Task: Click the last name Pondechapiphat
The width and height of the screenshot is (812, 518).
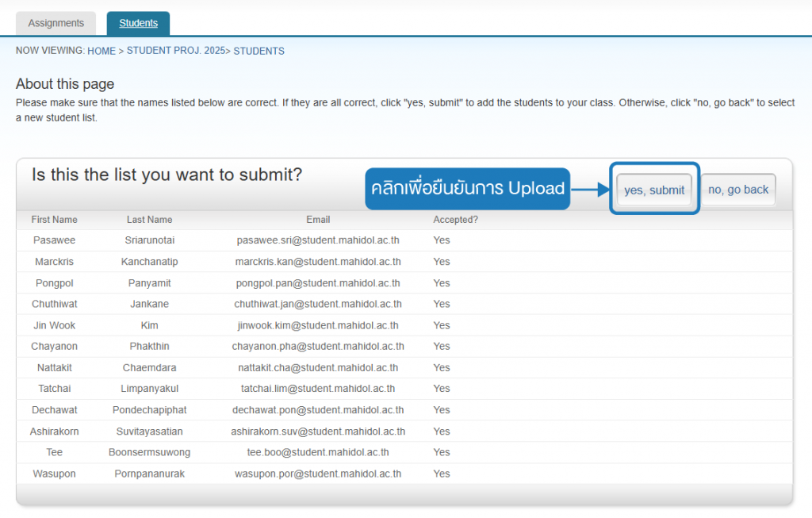Action: [x=150, y=410]
